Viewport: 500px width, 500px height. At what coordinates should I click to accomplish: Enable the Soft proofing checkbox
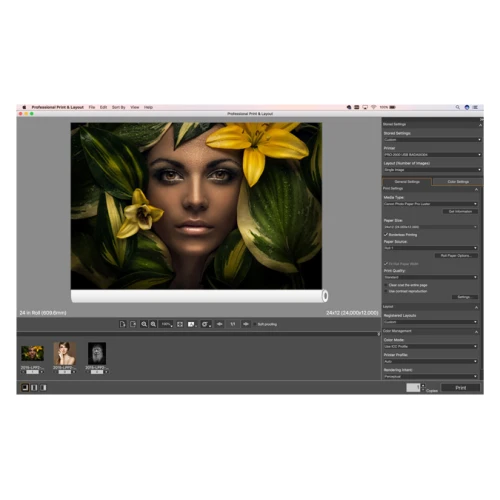(x=255, y=324)
